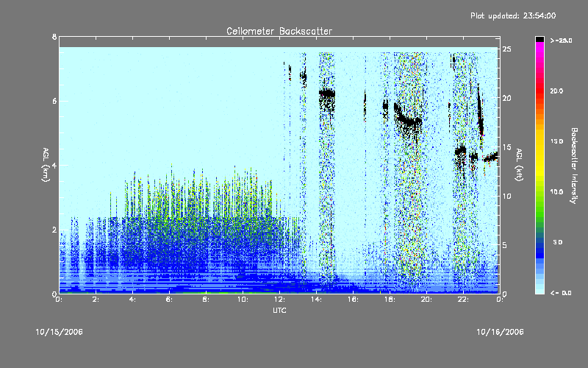Viewport: 588px width, 368px height.
Task: Click the 4 tick on the km axis
Action: [54, 165]
